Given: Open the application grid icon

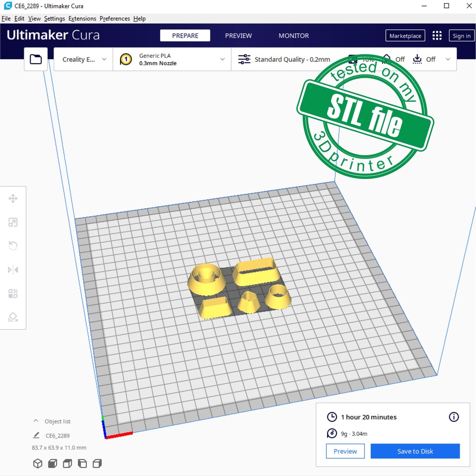Looking at the screenshot, I should [x=437, y=36].
